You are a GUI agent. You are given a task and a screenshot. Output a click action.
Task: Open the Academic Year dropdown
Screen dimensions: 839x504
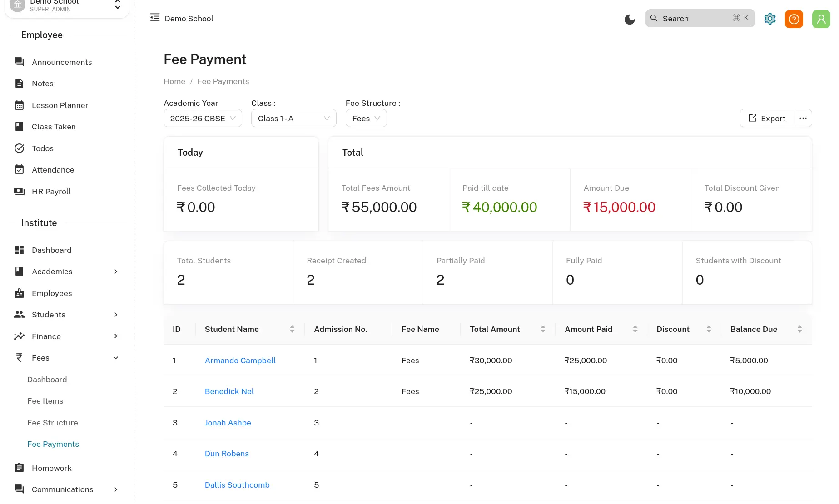203,119
